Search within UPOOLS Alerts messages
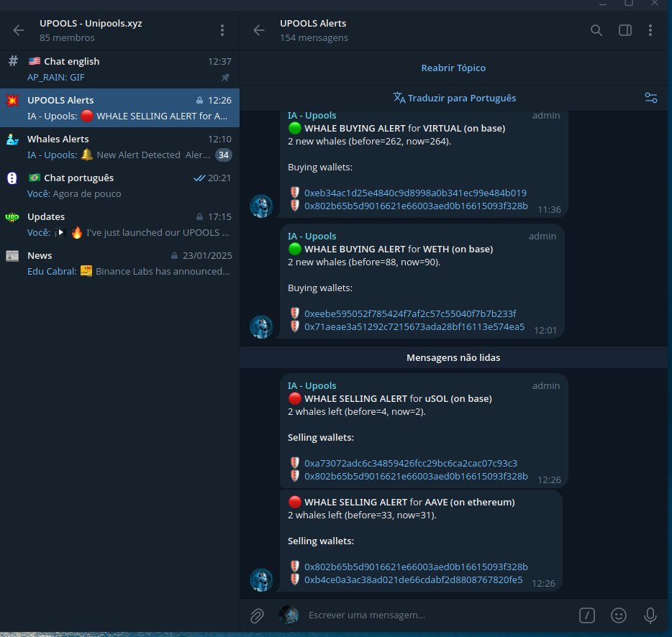 (x=596, y=30)
